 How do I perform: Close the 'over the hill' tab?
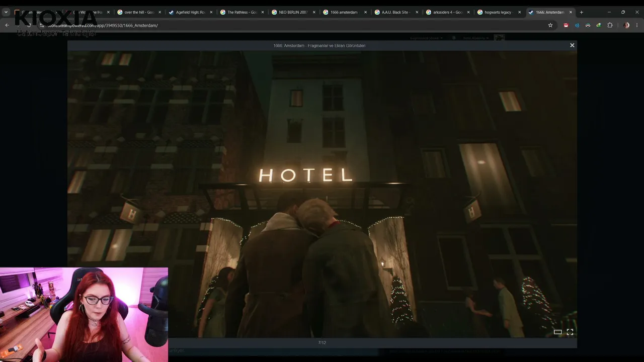pos(159,12)
